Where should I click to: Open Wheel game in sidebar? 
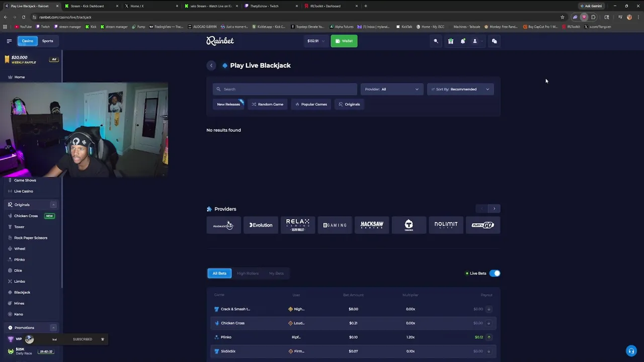pos(20,248)
